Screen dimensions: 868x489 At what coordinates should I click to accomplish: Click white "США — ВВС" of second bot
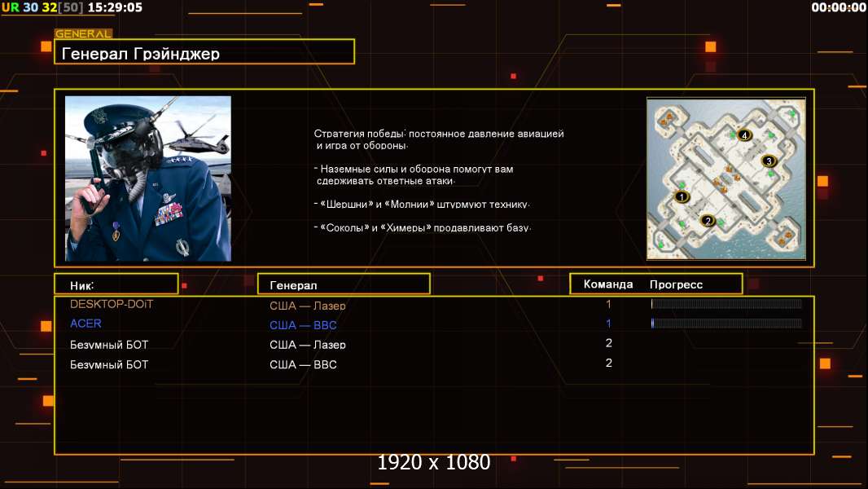coord(303,364)
